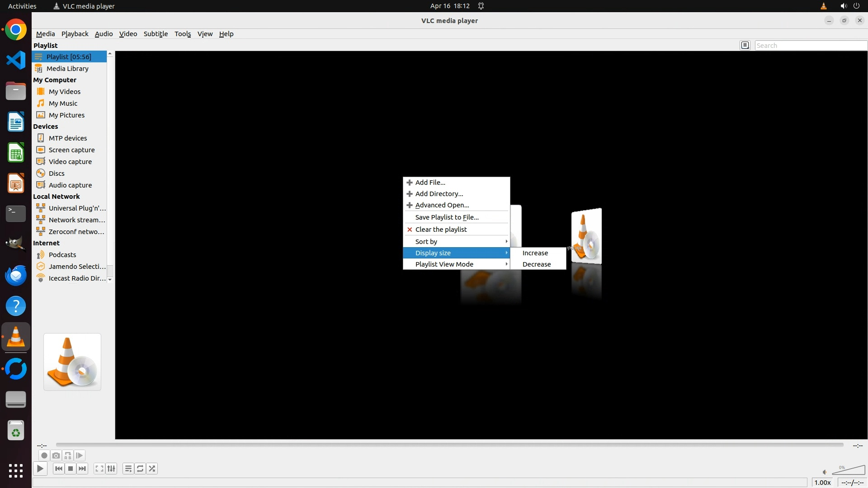This screenshot has width=868, height=488.
Task: Select Clear the playlist
Action: click(x=441, y=230)
